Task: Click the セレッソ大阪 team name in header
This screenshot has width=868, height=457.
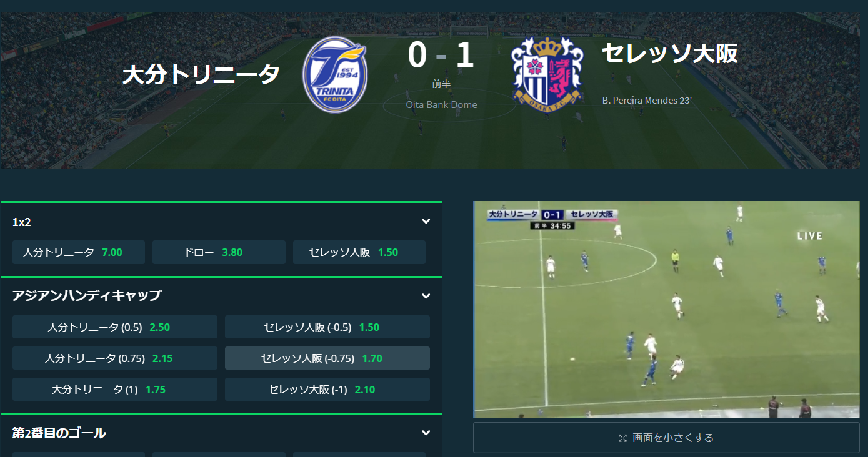Action: pyautogui.click(x=670, y=54)
